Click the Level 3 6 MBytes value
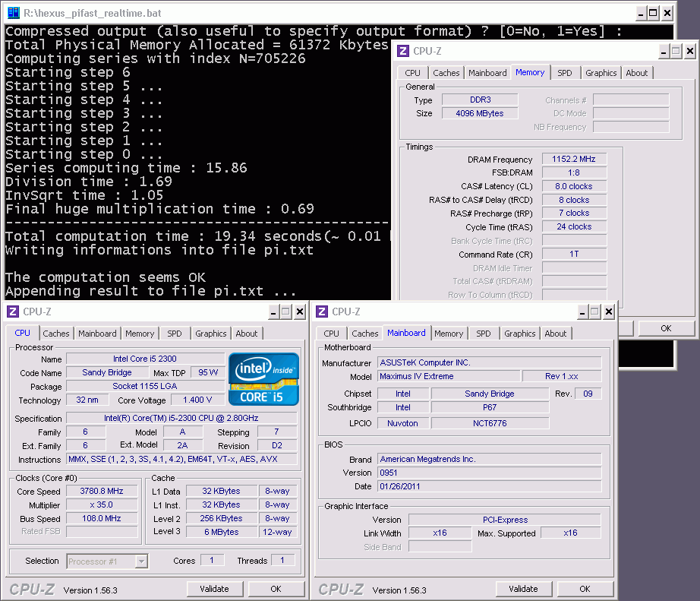 pyautogui.click(x=222, y=532)
